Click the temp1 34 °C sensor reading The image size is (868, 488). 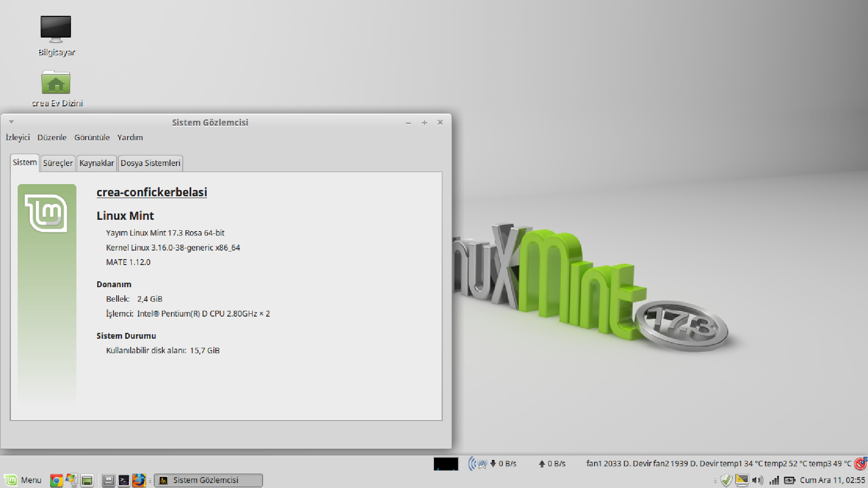tap(741, 464)
